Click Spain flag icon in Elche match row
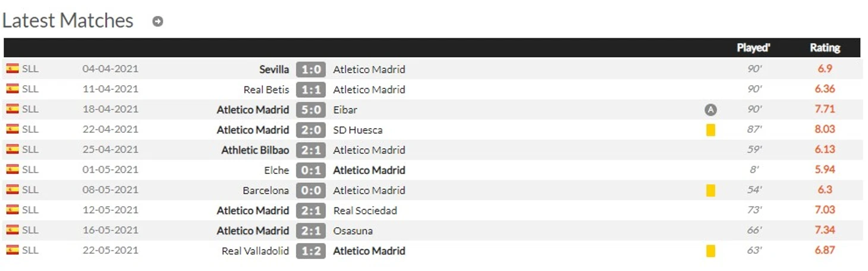 click(x=12, y=170)
